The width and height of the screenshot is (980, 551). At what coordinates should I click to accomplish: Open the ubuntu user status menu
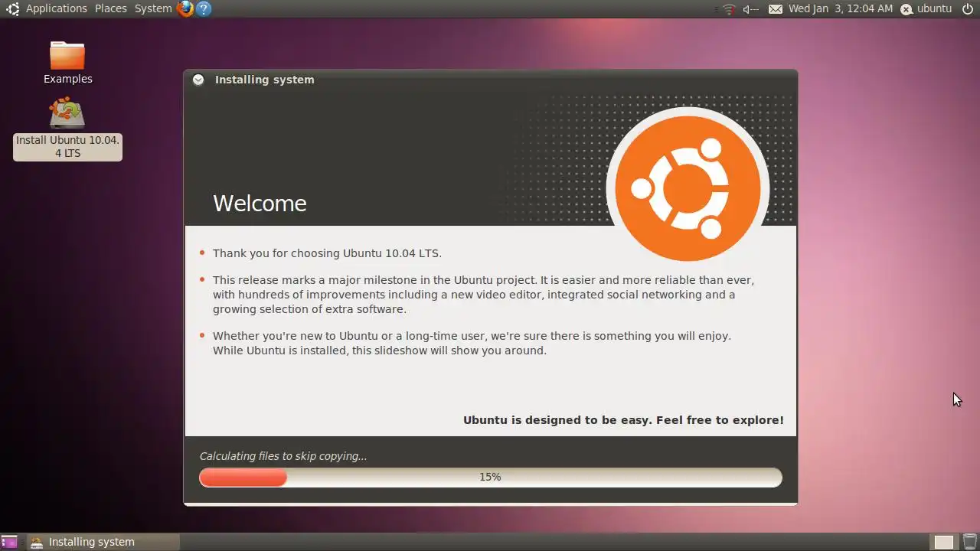click(926, 9)
